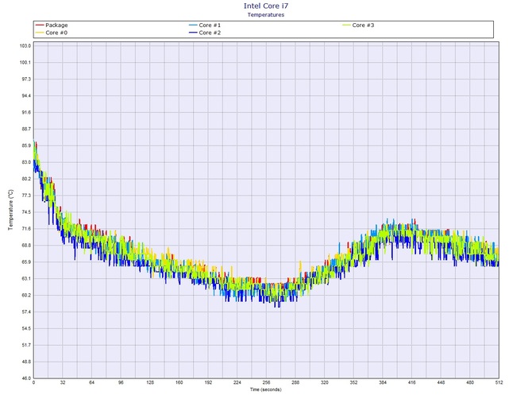532x399 pixels.
Task: Click the Intel Core i7 chart title
Action: (x=266, y=6)
